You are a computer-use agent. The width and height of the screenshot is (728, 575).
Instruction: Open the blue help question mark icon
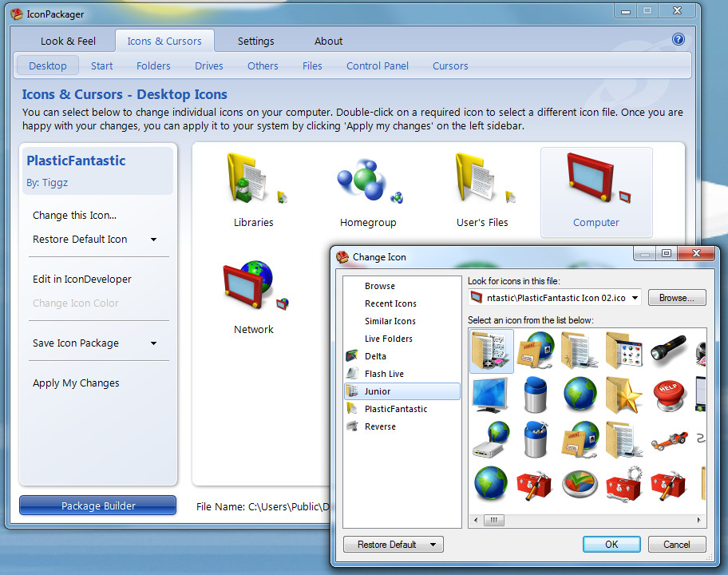[x=679, y=39]
